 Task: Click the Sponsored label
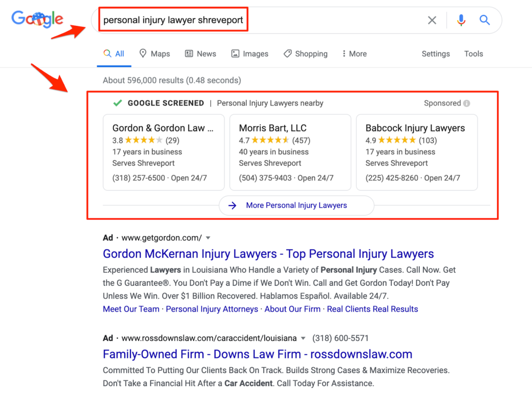(x=443, y=103)
